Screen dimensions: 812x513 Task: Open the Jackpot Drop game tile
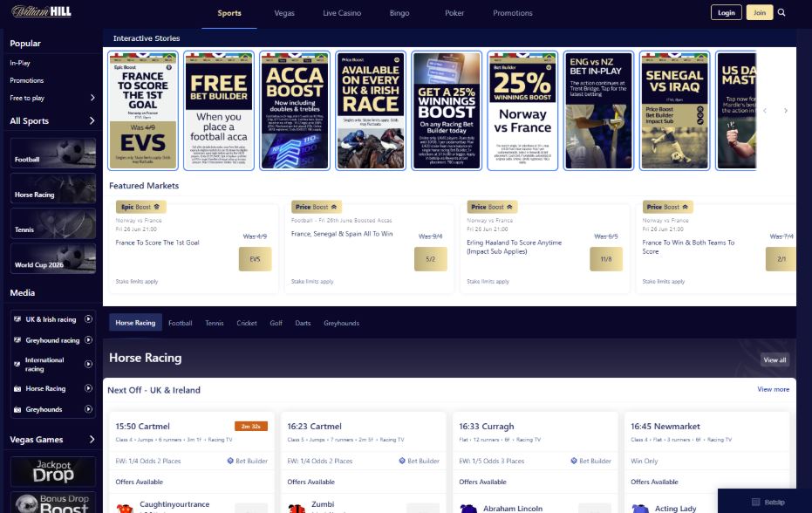pyautogui.click(x=53, y=471)
